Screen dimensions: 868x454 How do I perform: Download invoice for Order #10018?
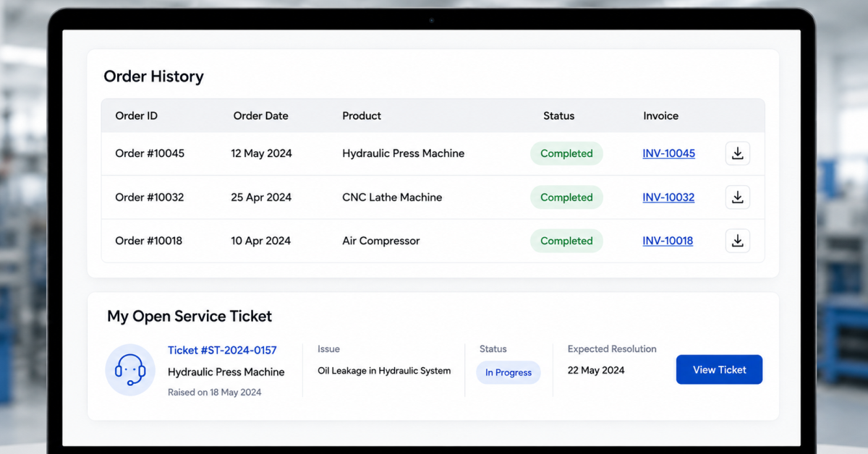737,241
